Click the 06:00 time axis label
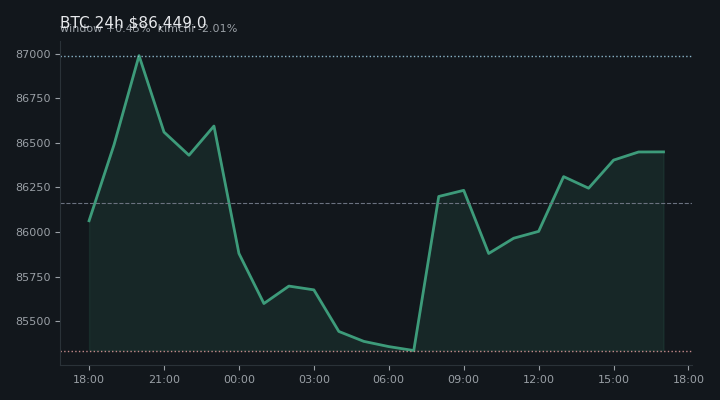Viewport: 720px width, 400px height. (x=389, y=379)
